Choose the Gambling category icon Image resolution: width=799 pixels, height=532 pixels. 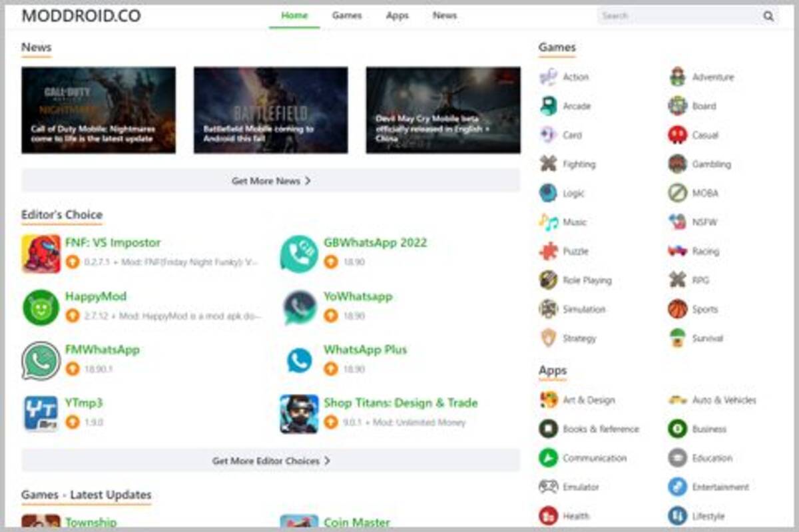(x=677, y=164)
